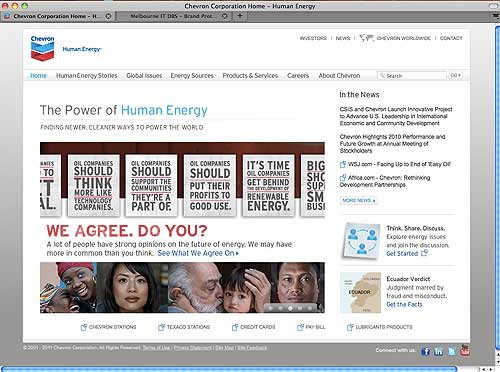Viewport: 500px width, 372px height.
Task: Click the Investors link
Action: point(313,38)
